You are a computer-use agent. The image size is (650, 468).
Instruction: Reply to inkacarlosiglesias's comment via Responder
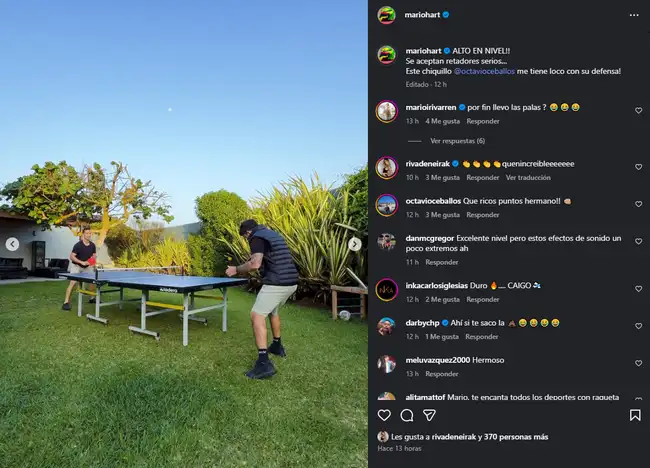[x=483, y=299]
